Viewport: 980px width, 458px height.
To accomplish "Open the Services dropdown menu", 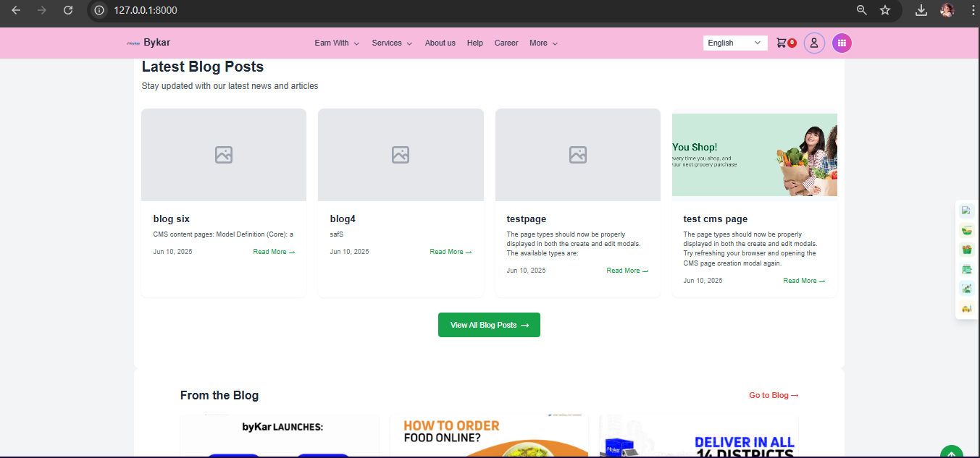I will point(391,43).
